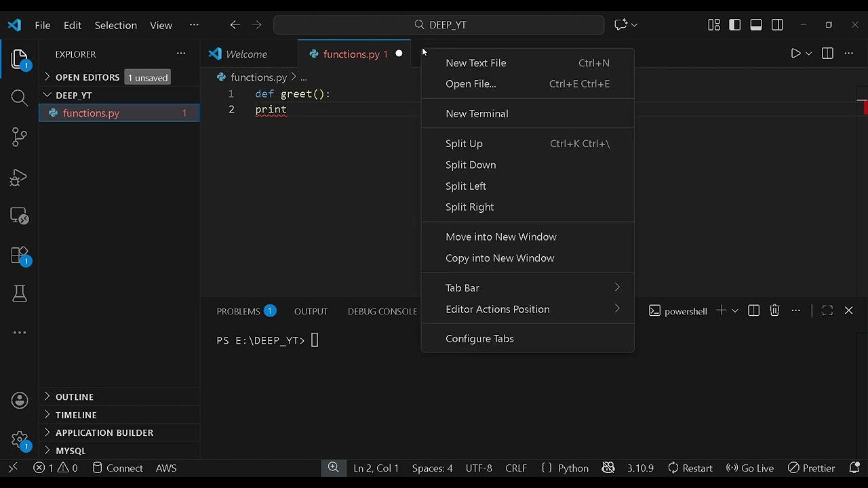Open the Search view in activity bar
This screenshot has width=868, height=488.
click(20, 98)
